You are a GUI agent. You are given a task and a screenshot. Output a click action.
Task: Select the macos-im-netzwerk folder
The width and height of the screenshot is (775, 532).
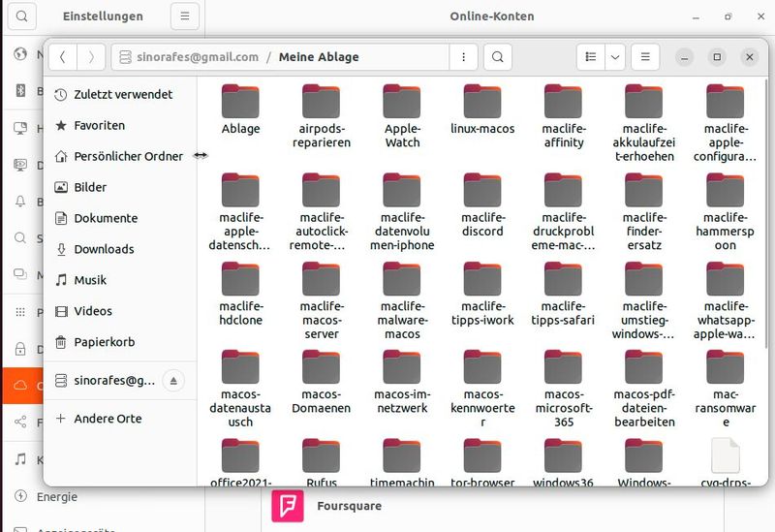402,382
